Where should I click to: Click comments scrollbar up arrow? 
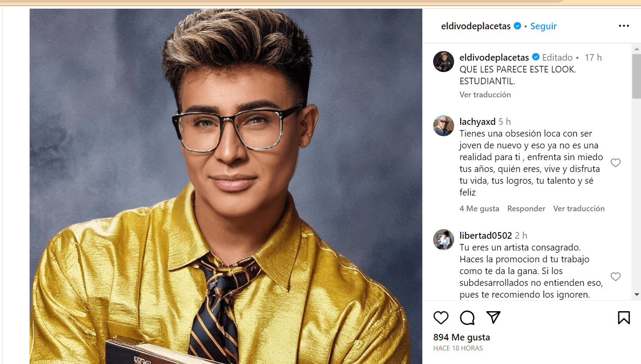point(637,49)
